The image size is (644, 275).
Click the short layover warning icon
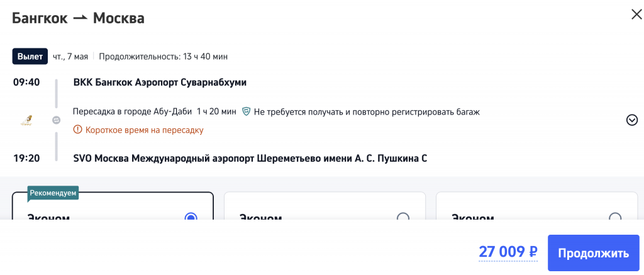(x=78, y=130)
